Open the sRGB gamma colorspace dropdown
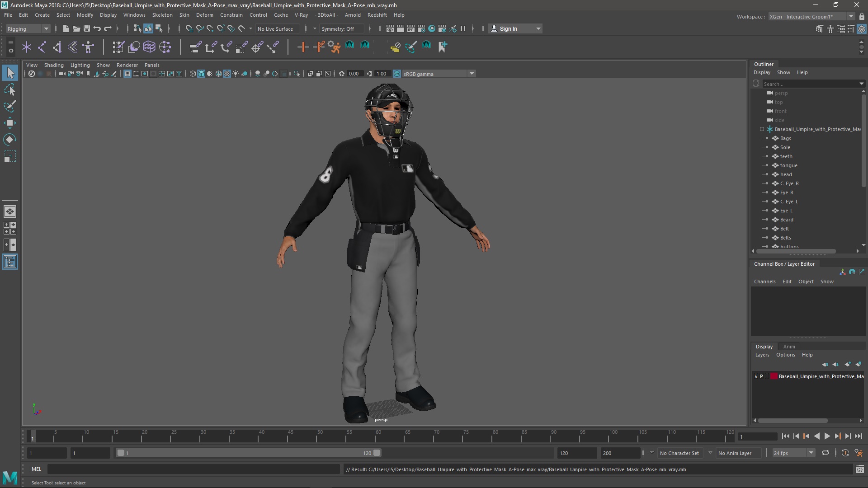Viewport: 868px width, 488px height. coord(438,74)
